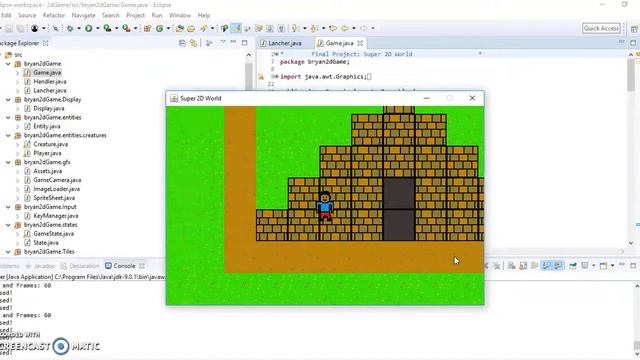Collapse the bryan2dGame package

(8, 64)
